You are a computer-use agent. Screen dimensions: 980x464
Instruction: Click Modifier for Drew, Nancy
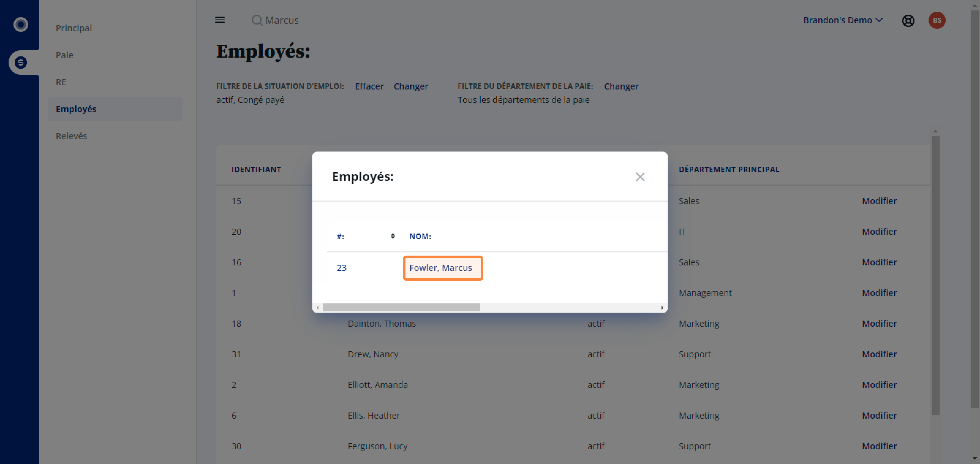[879, 354]
